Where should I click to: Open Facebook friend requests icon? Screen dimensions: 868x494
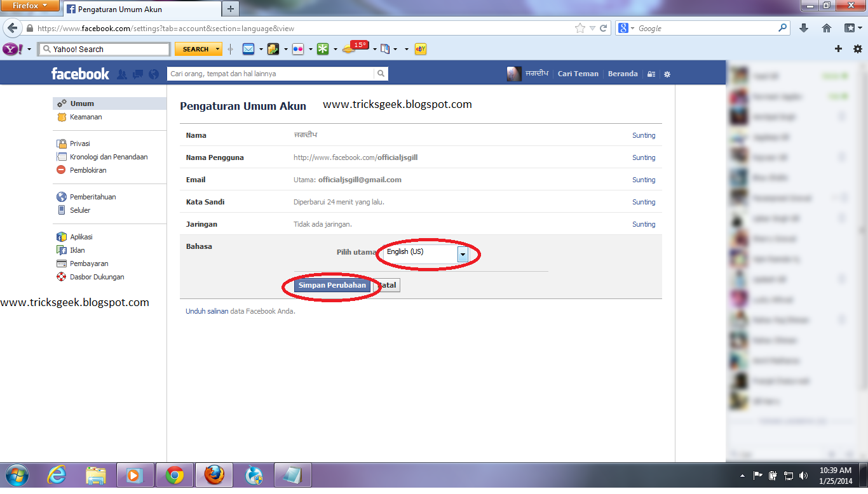coord(122,74)
